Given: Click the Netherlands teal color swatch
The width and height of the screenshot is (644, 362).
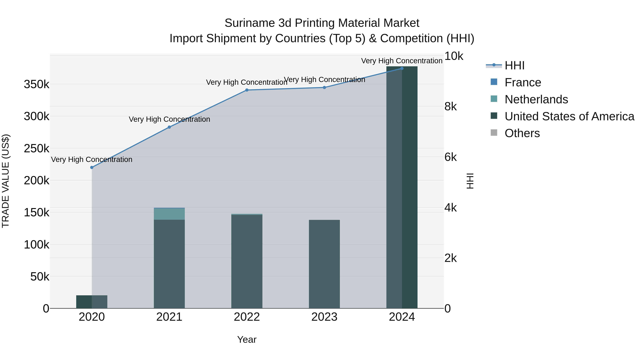Looking at the screenshot, I should 494,99.
